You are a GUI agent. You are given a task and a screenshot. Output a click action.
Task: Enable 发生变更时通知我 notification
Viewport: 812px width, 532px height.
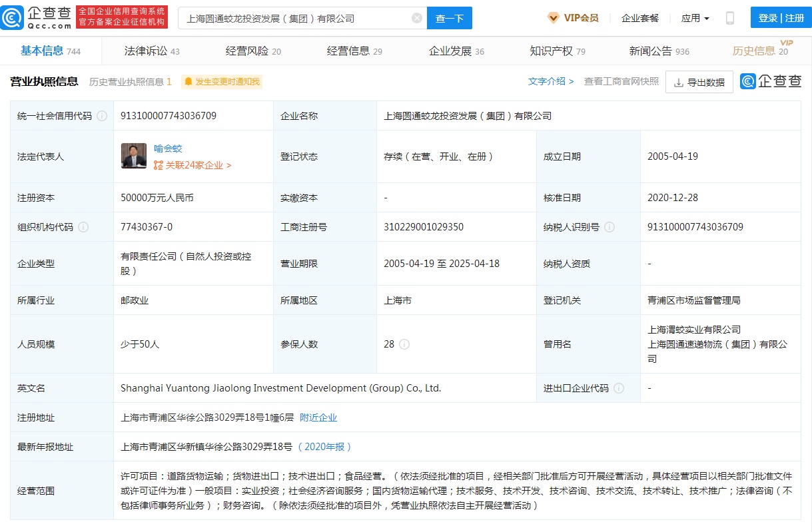point(222,82)
